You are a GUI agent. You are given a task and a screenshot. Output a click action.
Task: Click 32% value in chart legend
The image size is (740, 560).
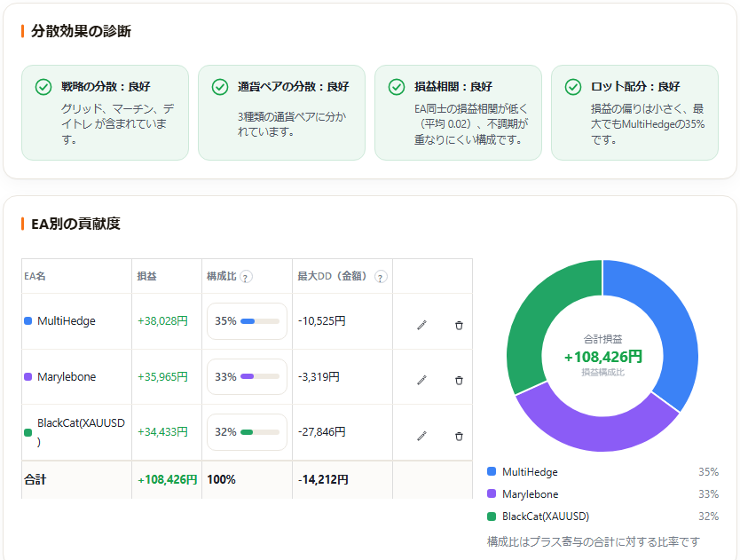[x=708, y=517]
